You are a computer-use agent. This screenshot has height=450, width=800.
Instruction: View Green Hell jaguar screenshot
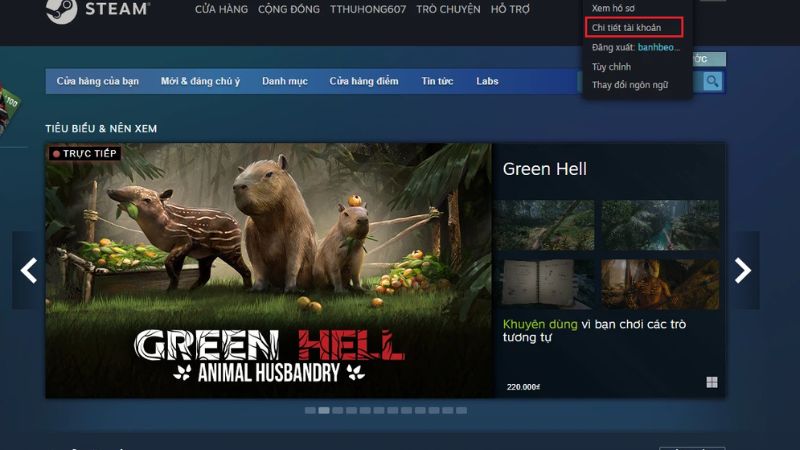click(660, 284)
